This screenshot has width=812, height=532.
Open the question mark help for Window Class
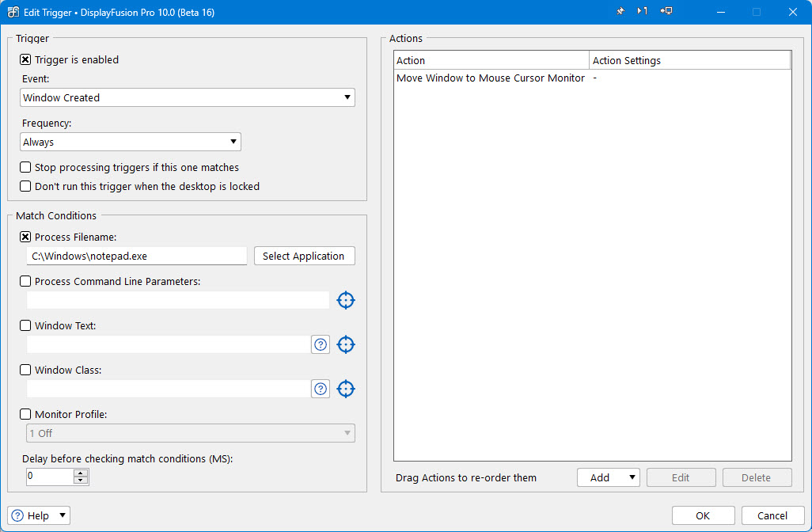click(x=321, y=389)
